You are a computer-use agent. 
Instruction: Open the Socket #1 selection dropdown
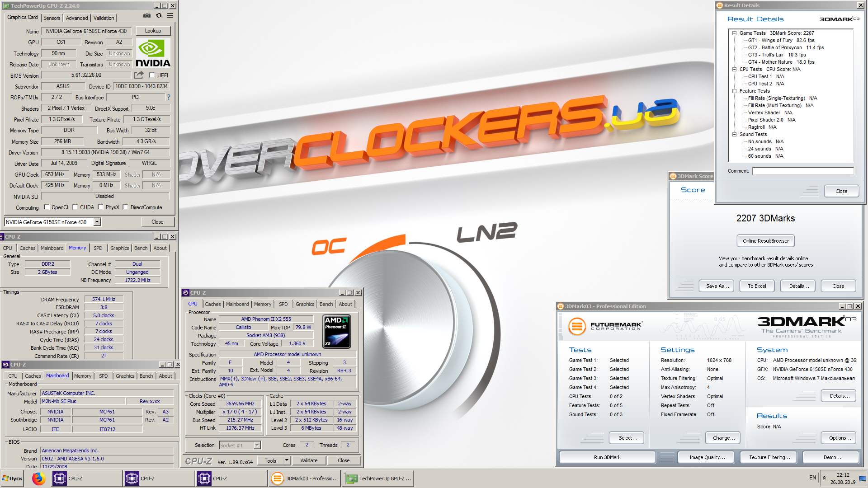click(257, 445)
